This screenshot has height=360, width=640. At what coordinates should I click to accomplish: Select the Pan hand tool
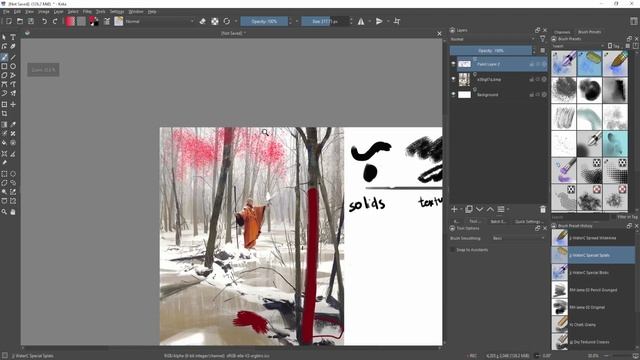(13, 212)
